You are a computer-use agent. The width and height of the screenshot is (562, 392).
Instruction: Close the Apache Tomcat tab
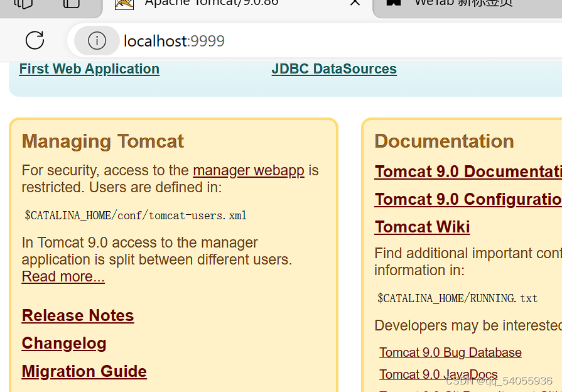355,4
